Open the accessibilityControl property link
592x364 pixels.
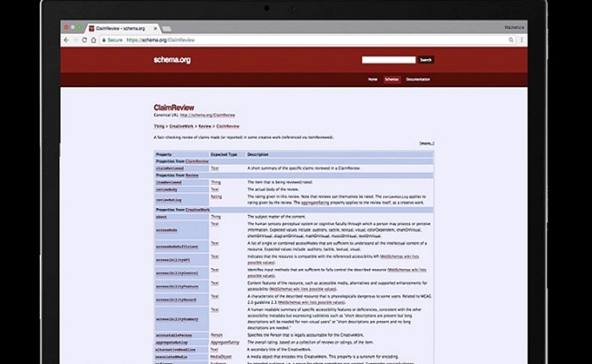pyautogui.click(x=177, y=273)
